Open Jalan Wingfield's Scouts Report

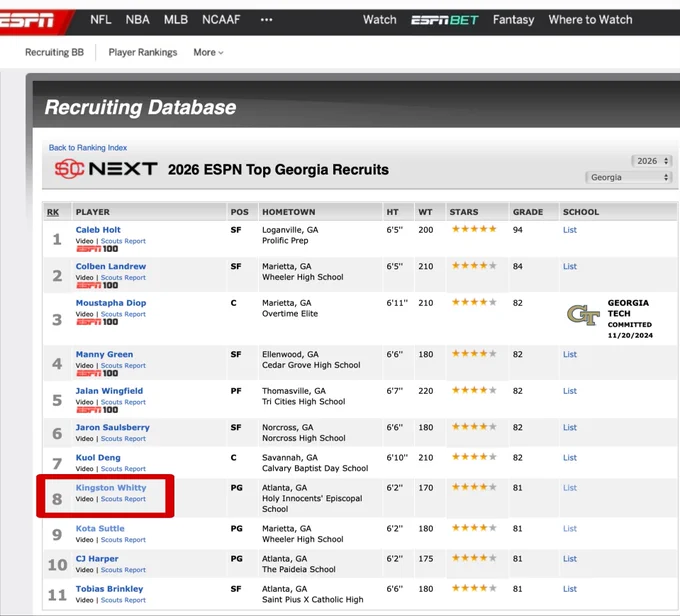coord(123,402)
